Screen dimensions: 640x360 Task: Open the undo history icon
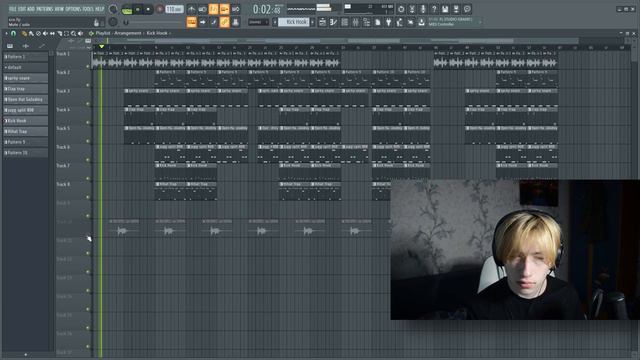pyautogui.click(x=401, y=9)
